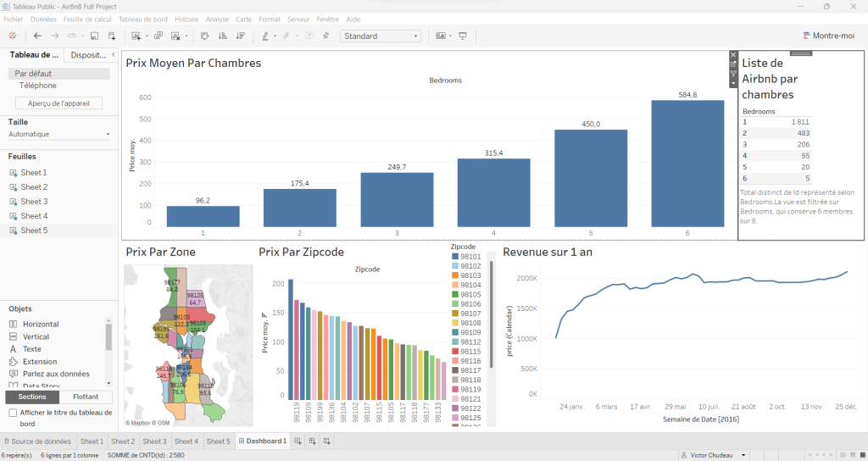Undo the last action with back arrow
The height and width of the screenshot is (461, 868).
point(37,36)
